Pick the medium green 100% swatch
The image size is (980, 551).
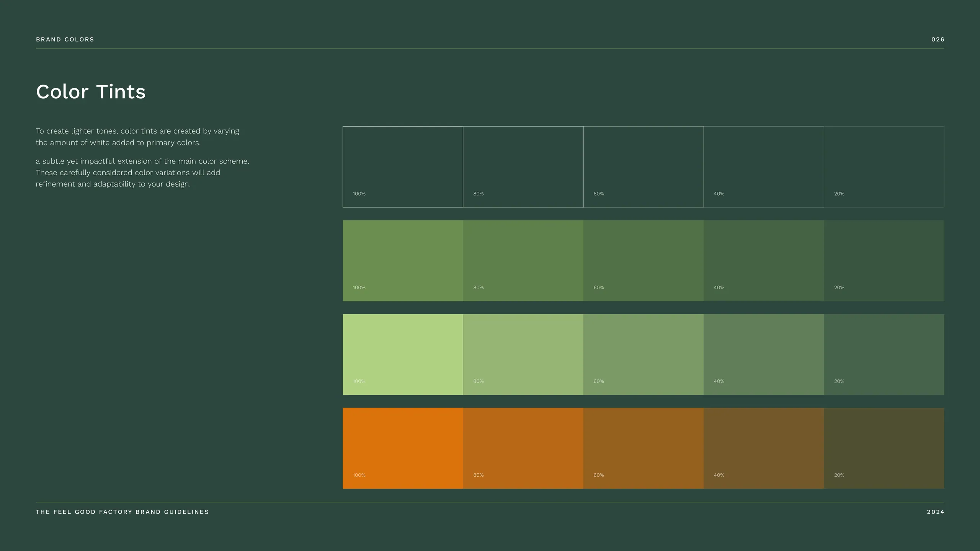point(403,261)
